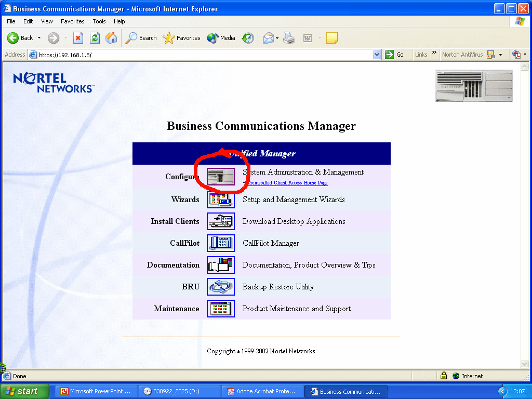The image size is (532, 399).
Task: Click the Norton AntiVirus toolbar icon
Action: pyautogui.click(x=490, y=55)
